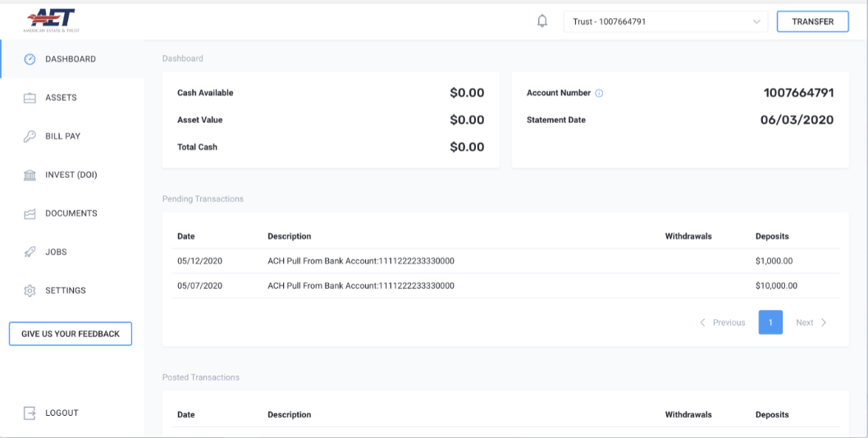The height and width of the screenshot is (438, 868).
Task: Click the Settings gear icon
Action: (x=30, y=290)
